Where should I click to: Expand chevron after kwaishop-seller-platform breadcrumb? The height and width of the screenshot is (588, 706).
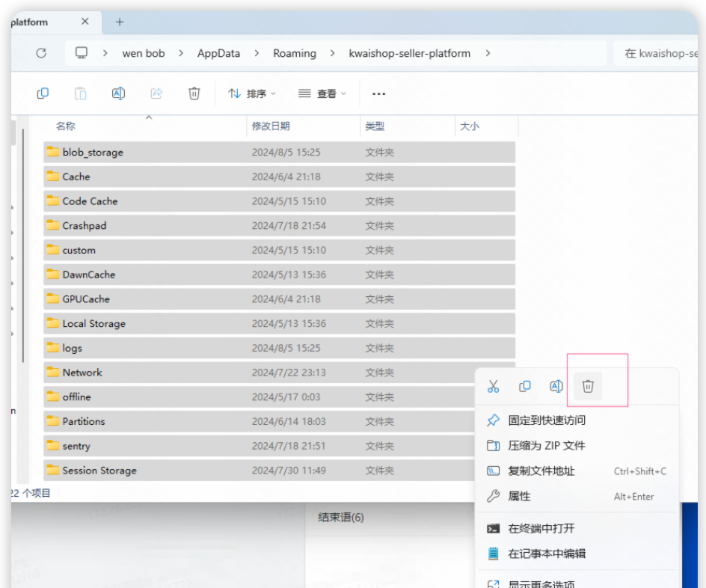tap(488, 53)
